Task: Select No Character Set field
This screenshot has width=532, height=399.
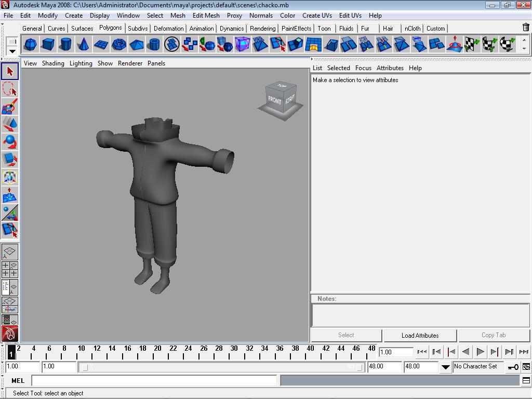Action: coord(478,366)
